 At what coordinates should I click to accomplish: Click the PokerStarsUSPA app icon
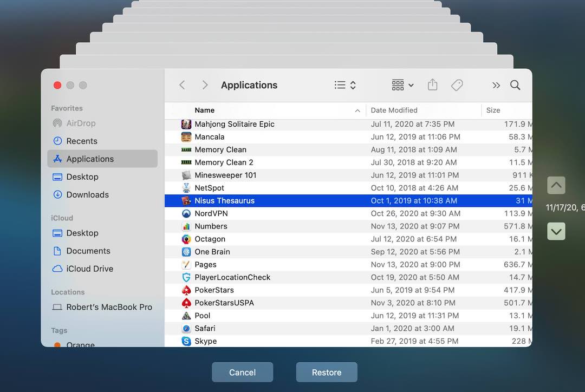186,303
